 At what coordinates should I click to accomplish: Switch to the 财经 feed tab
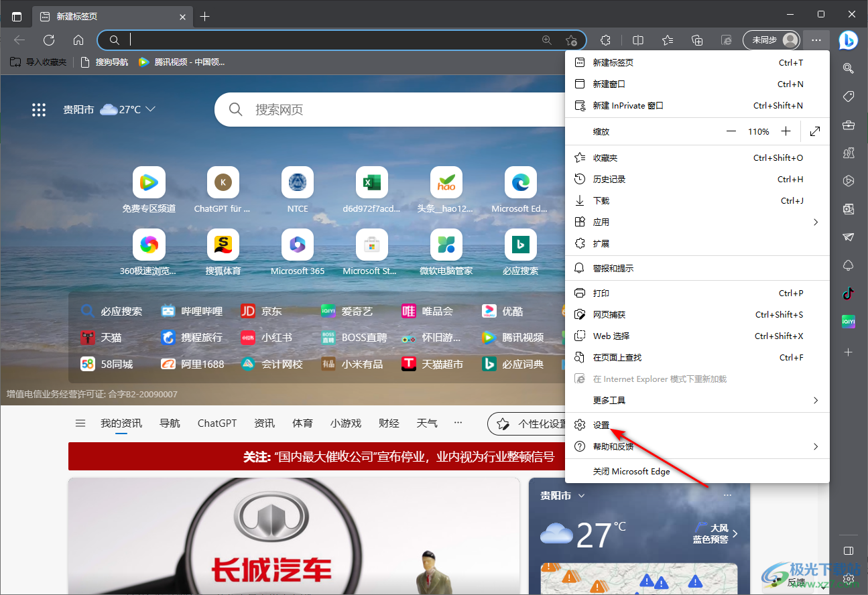389,423
